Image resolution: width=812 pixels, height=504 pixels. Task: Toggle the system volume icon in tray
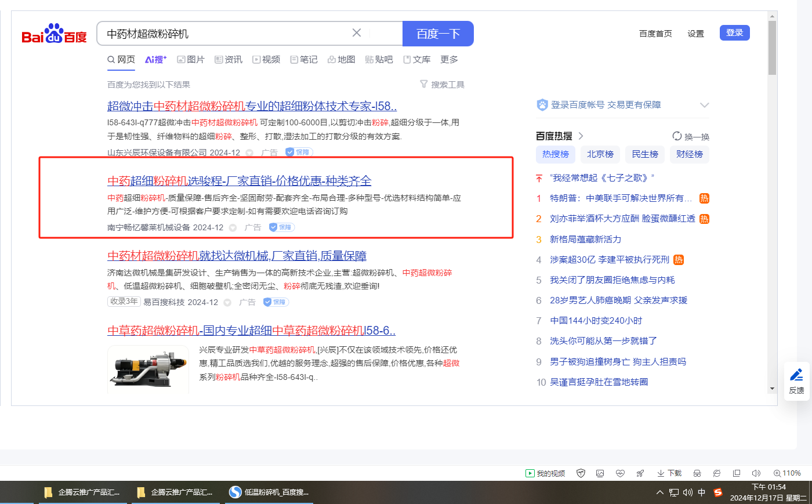tap(688, 492)
